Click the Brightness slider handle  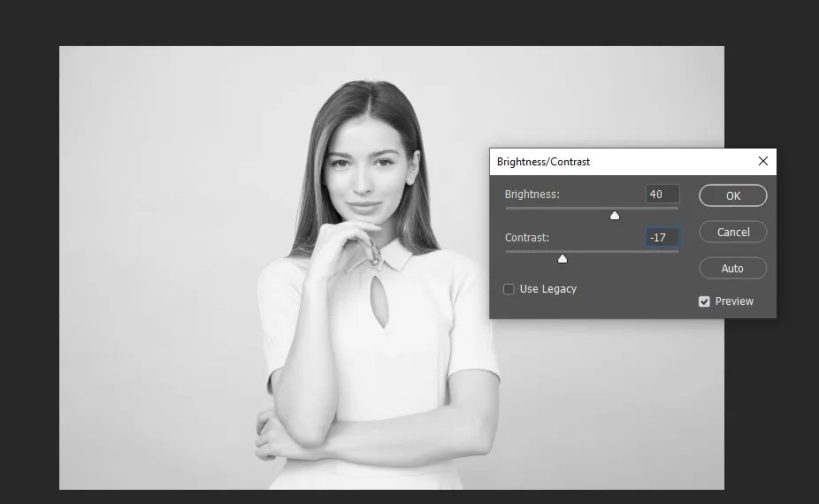(x=615, y=215)
